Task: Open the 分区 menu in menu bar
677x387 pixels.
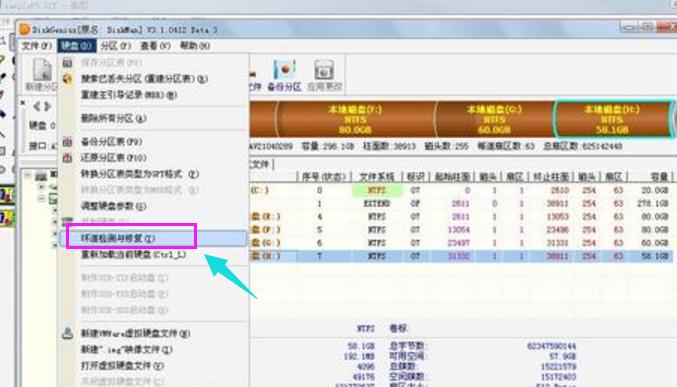Action: 116,46
